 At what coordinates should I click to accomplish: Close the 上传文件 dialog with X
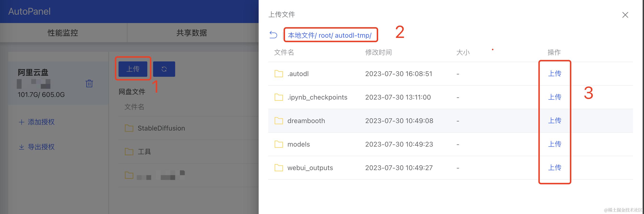pos(625,15)
